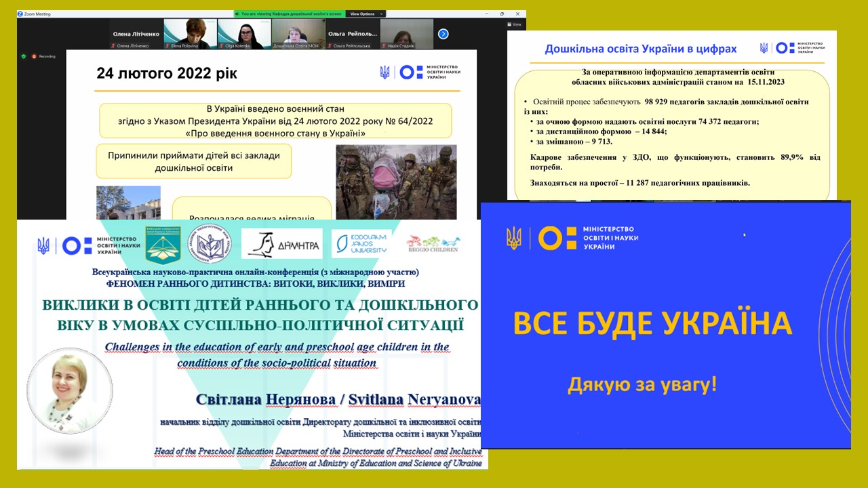Click Svitlana Neryanova's round portrait photo

point(70,390)
